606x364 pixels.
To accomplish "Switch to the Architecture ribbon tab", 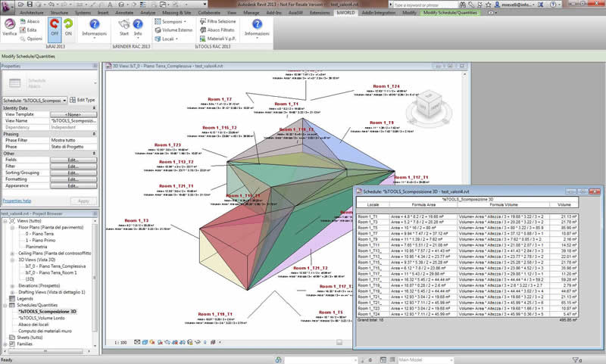I will pyautogui.click(x=32, y=13).
